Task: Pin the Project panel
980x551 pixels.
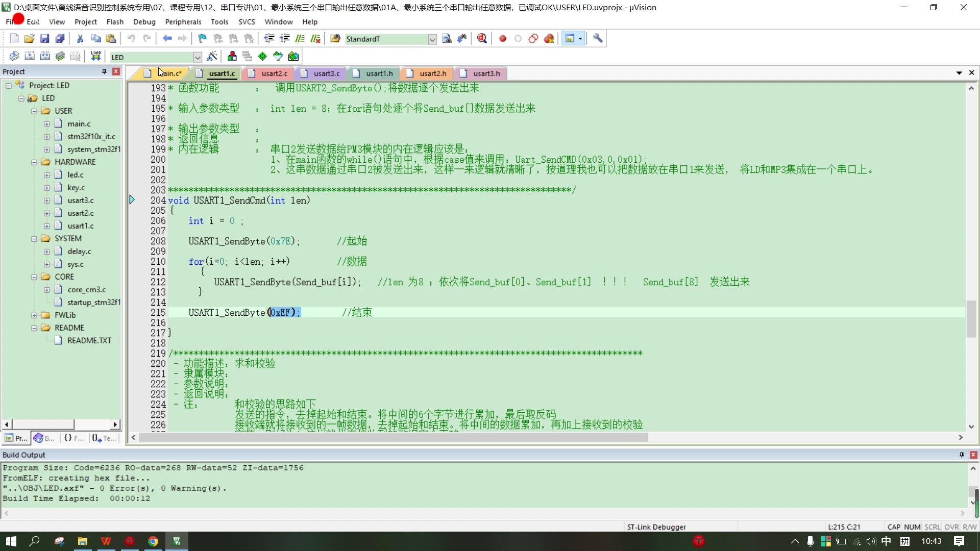Action: (104, 71)
